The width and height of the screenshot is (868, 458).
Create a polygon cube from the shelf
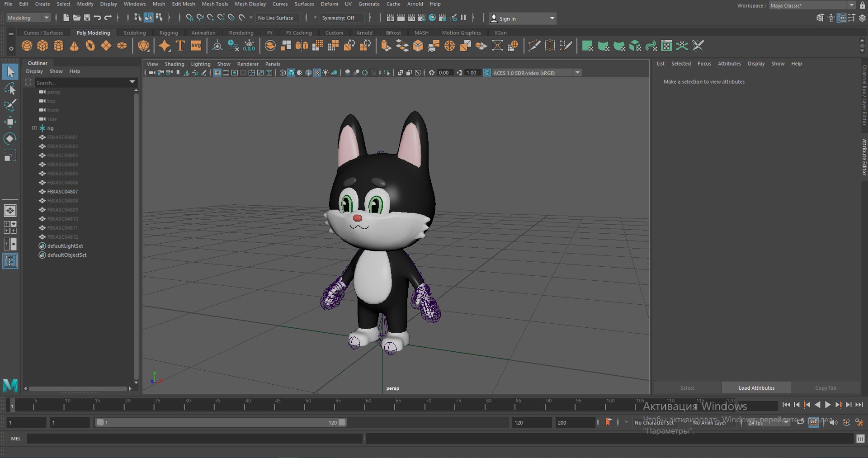click(x=42, y=46)
